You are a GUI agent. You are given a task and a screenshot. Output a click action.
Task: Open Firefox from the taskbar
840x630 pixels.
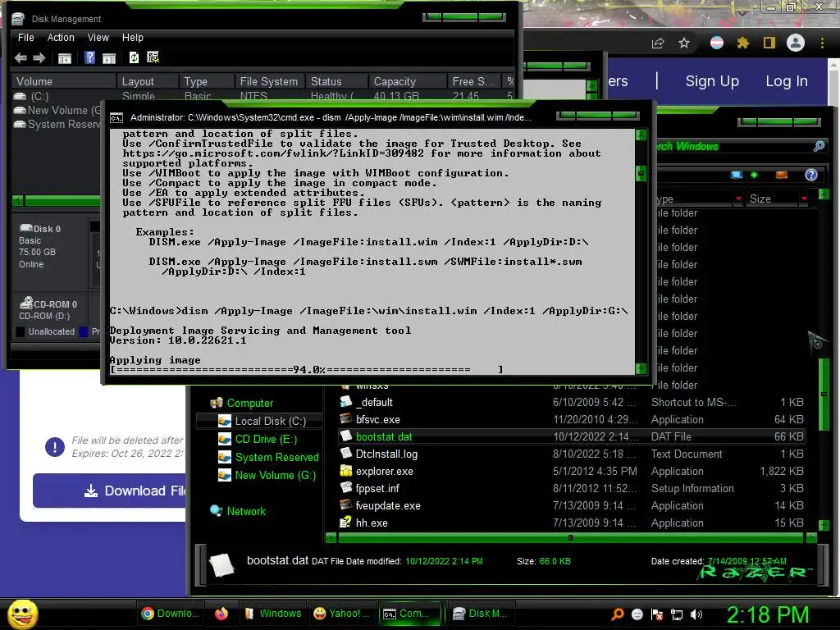coord(221,614)
